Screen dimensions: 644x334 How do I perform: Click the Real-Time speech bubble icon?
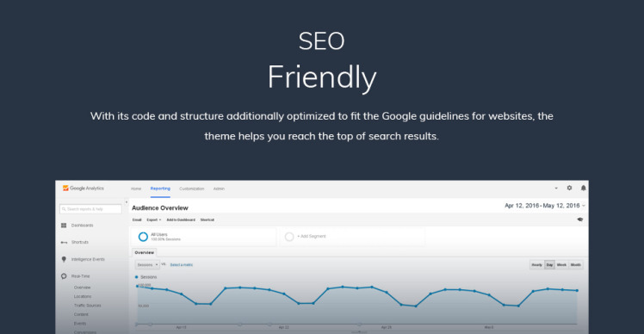click(x=64, y=276)
